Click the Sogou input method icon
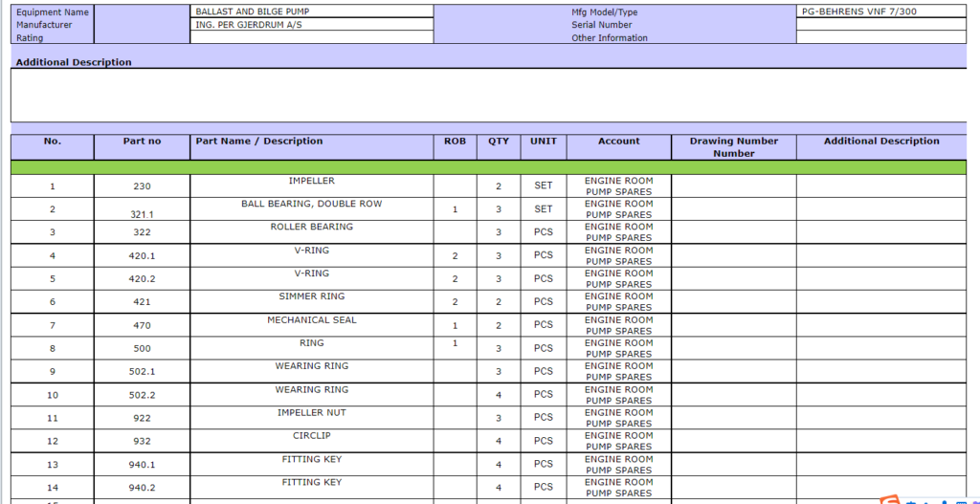Screen dimensions: 980x504 (890, 500)
